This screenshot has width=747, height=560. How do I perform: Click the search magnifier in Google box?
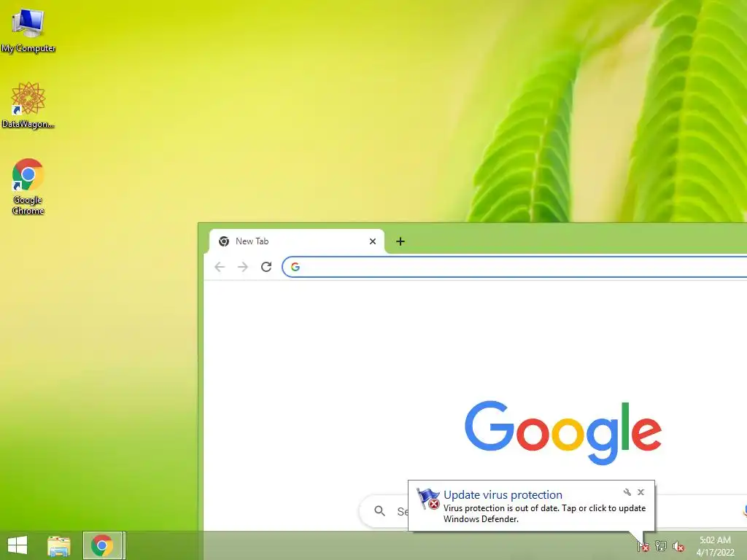(x=379, y=511)
